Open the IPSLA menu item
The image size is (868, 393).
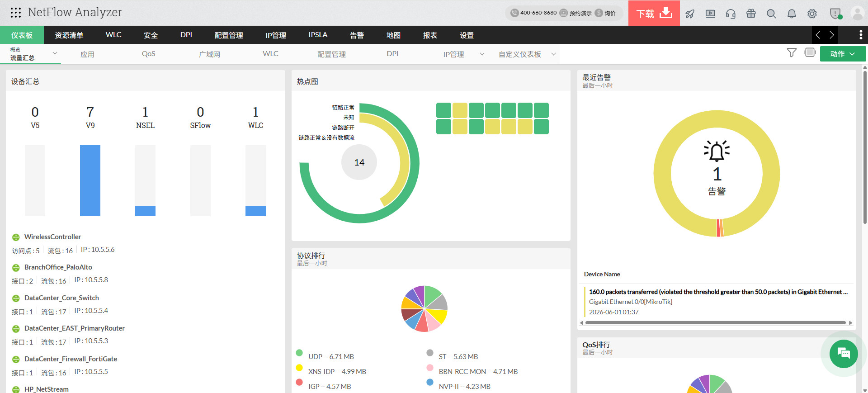click(x=318, y=35)
